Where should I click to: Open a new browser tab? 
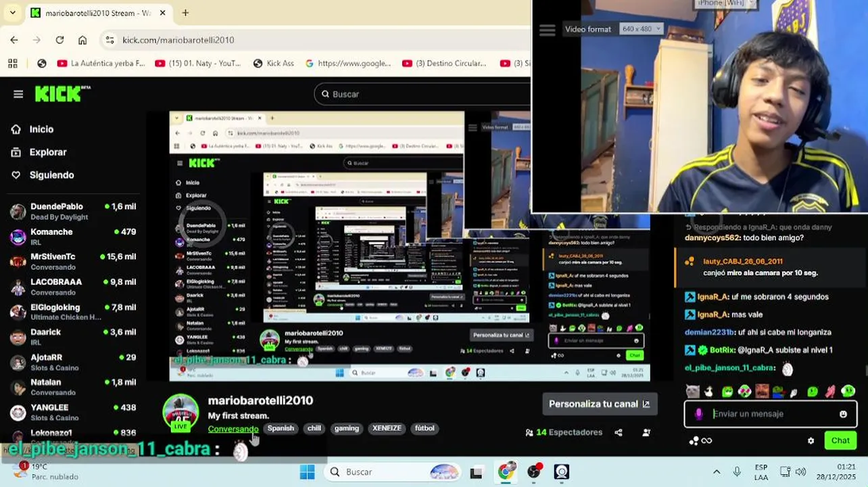(185, 13)
